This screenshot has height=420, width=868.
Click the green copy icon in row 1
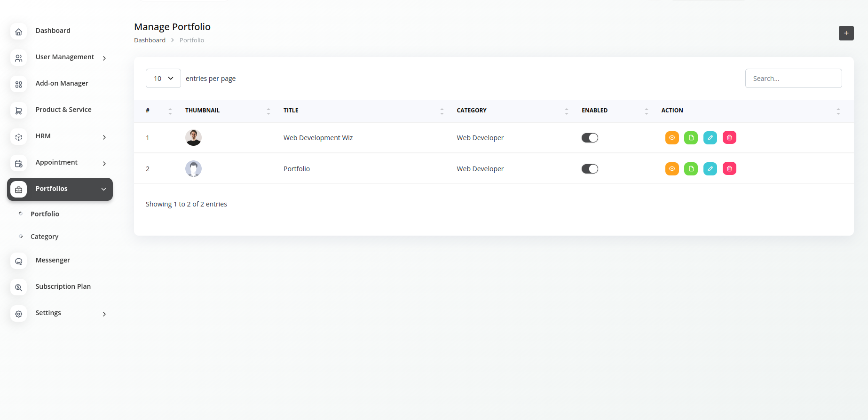(691, 138)
